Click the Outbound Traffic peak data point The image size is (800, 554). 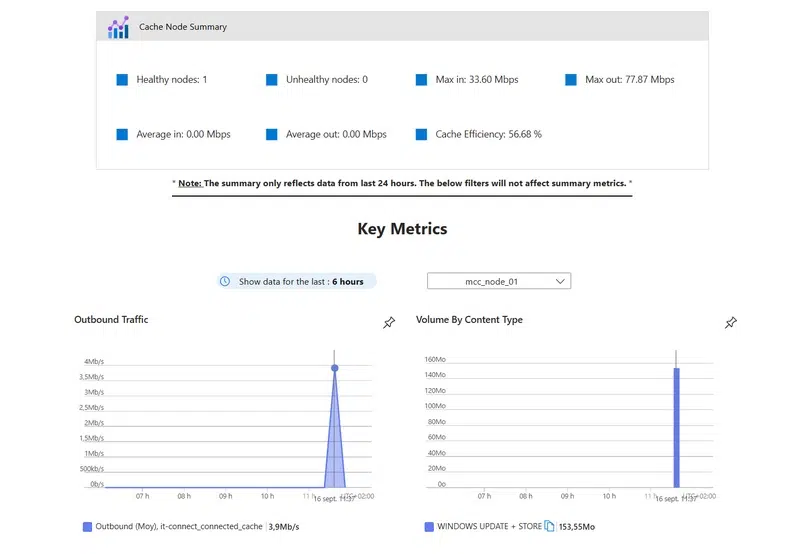(335, 368)
